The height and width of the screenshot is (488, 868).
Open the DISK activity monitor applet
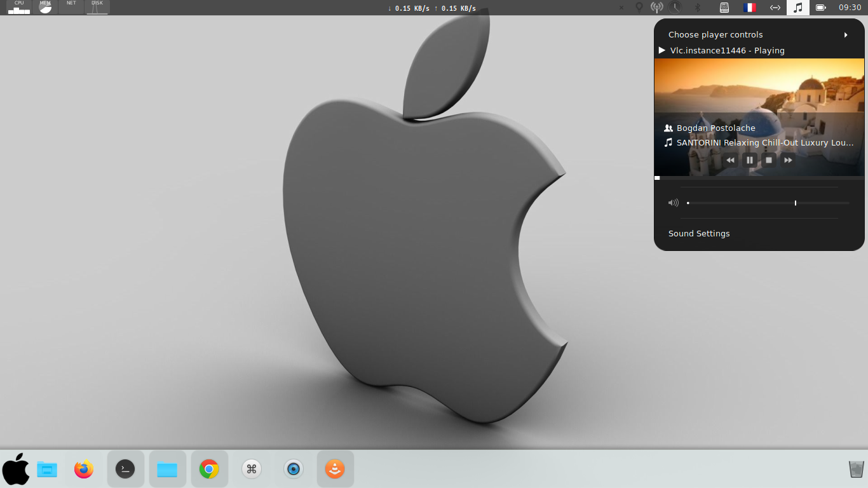tap(97, 8)
